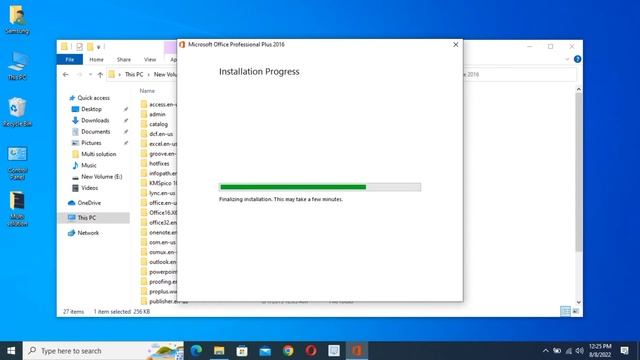Select Network in navigation pane
This screenshot has width=640, height=360.
[88, 233]
